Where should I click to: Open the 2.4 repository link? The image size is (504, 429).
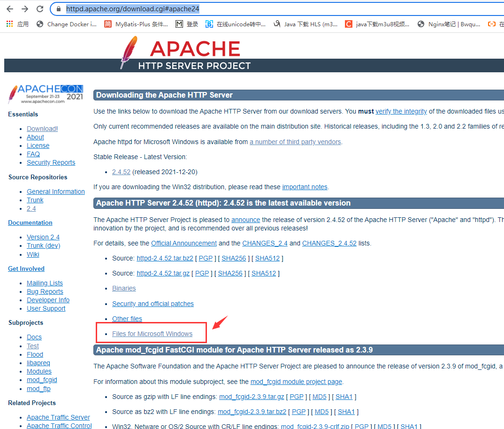click(x=31, y=208)
